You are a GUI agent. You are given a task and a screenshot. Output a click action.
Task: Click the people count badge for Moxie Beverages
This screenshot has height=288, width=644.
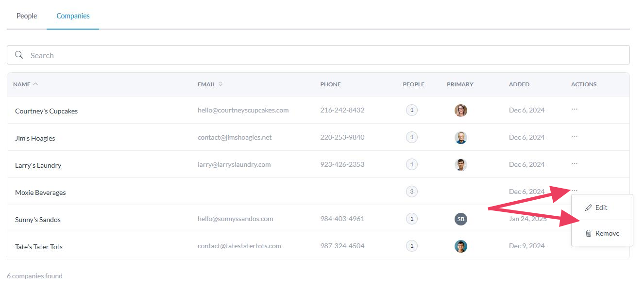[411, 192]
